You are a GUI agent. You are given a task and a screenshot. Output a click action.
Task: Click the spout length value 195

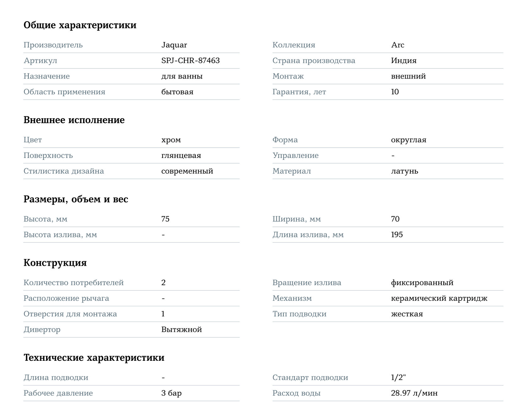point(397,235)
